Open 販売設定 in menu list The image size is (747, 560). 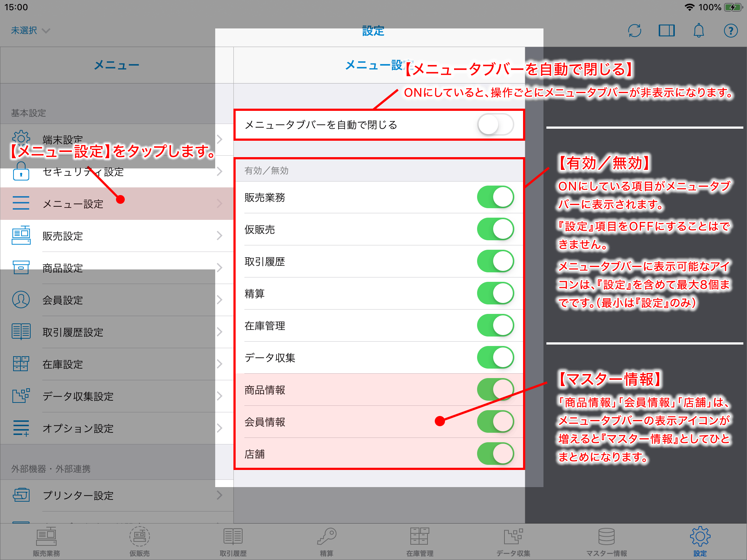[117, 235]
